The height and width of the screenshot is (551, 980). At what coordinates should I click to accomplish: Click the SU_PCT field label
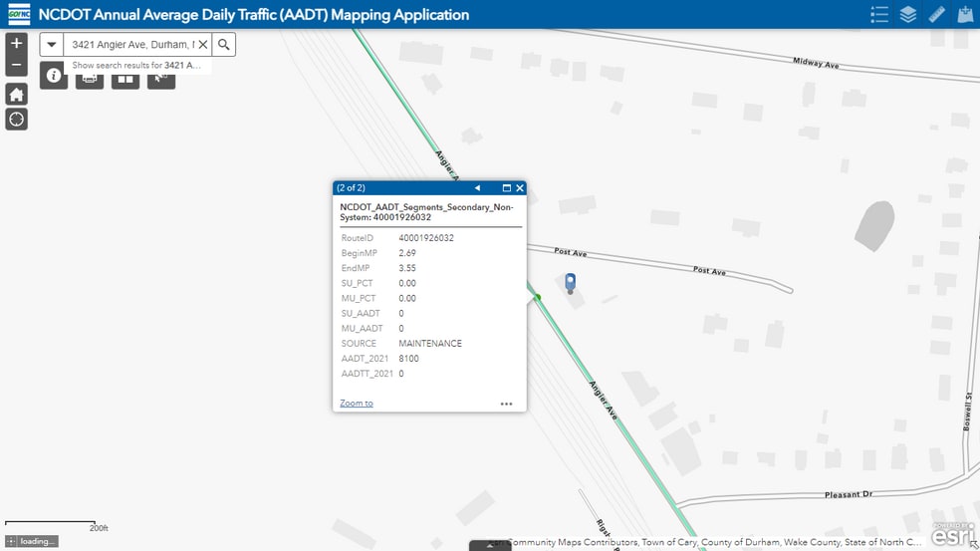(x=357, y=283)
